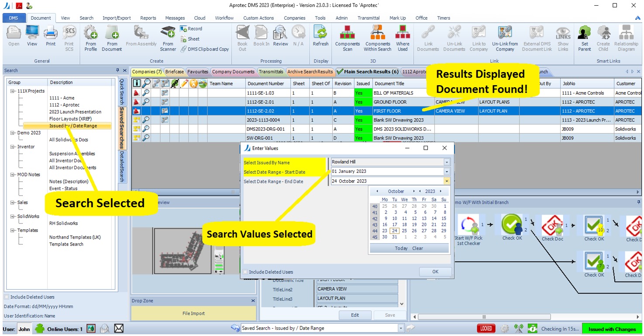Click the Record create item

191,29
